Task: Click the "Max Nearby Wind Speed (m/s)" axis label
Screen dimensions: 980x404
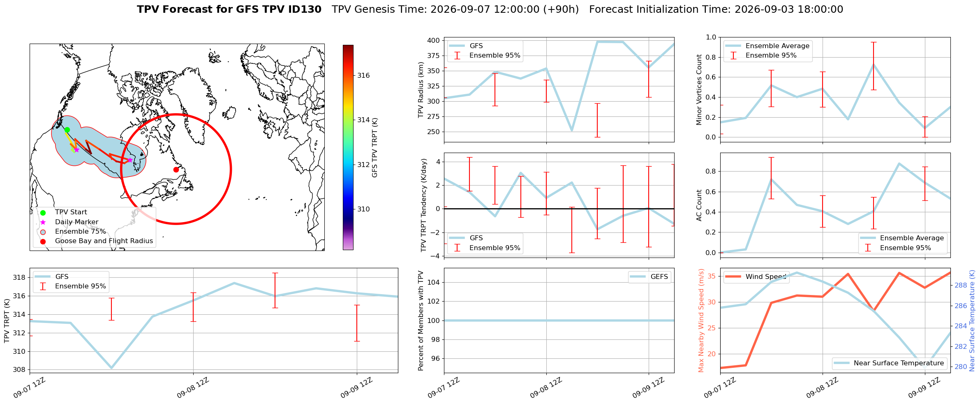Action: pos(701,320)
